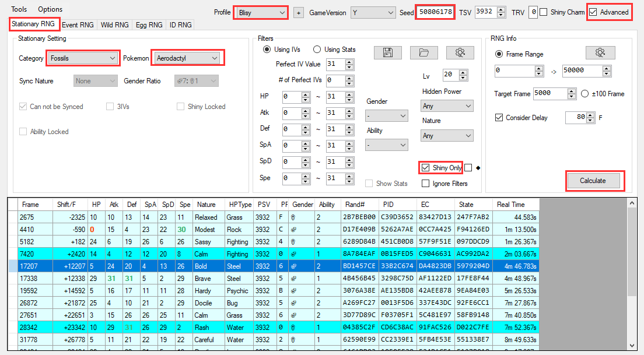
Task: Open the Nature filter dropdown
Action: coord(447,135)
